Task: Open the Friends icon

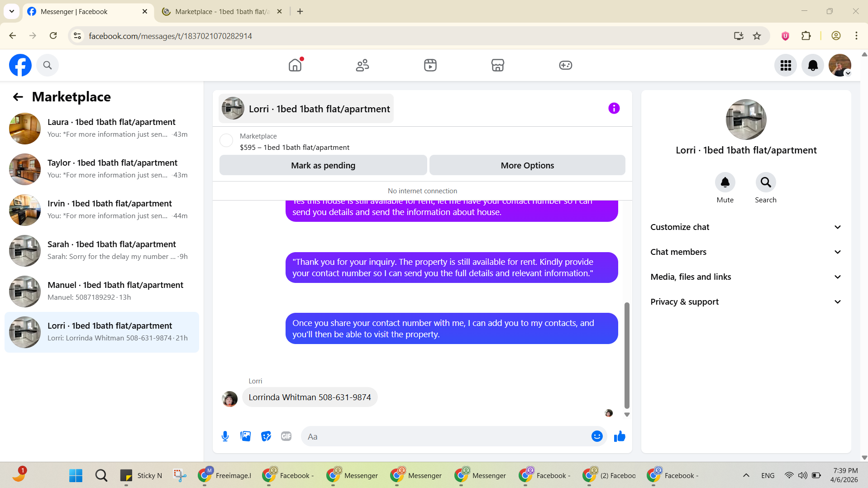Action: [362, 65]
